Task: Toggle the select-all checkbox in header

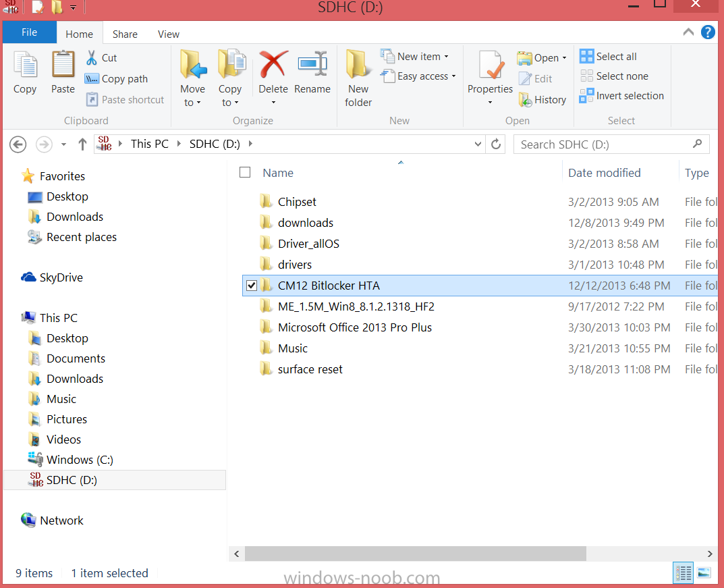Action: [x=245, y=172]
